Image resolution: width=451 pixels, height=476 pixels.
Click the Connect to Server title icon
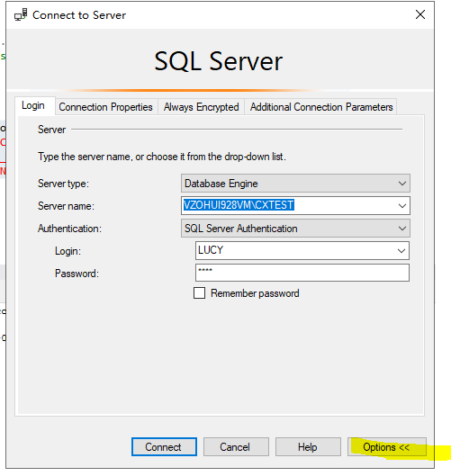tap(21, 15)
